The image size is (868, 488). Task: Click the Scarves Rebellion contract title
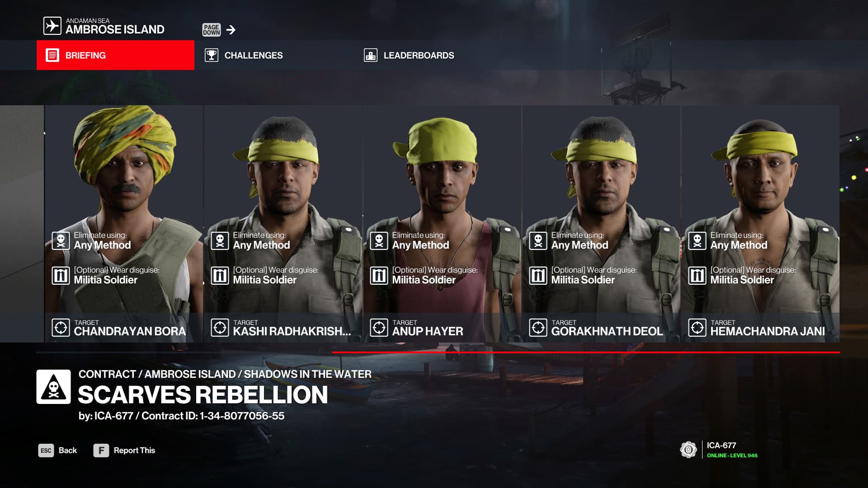coord(203,394)
